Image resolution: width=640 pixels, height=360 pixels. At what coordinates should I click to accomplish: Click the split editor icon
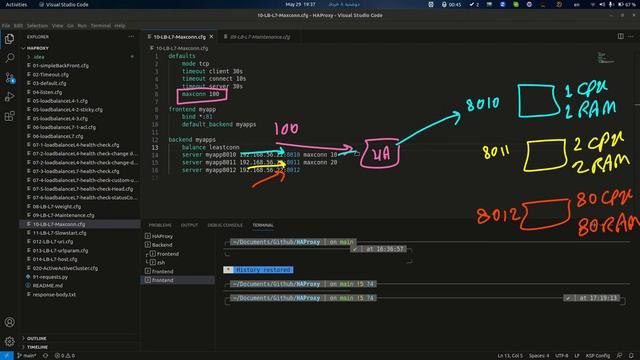(x=620, y=36)
